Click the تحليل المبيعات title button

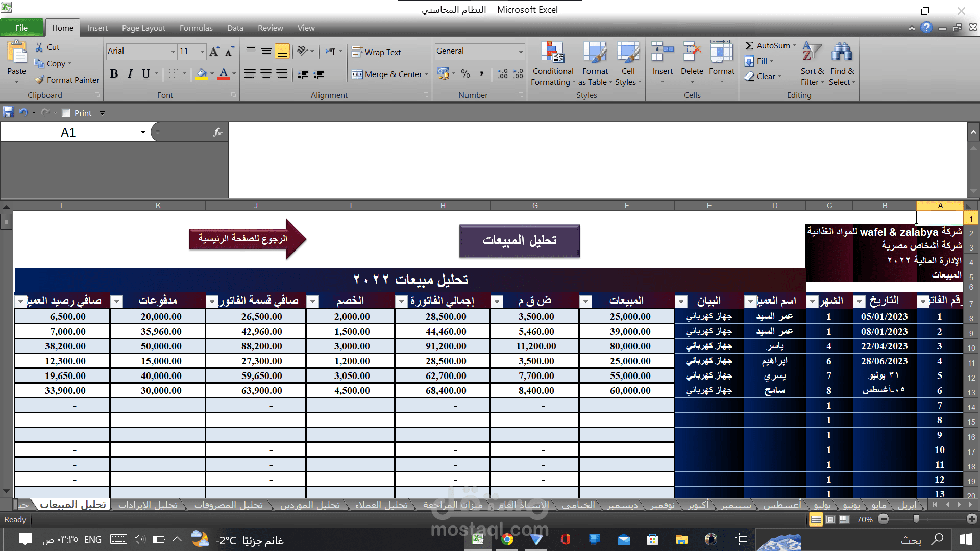pos(519,241)
